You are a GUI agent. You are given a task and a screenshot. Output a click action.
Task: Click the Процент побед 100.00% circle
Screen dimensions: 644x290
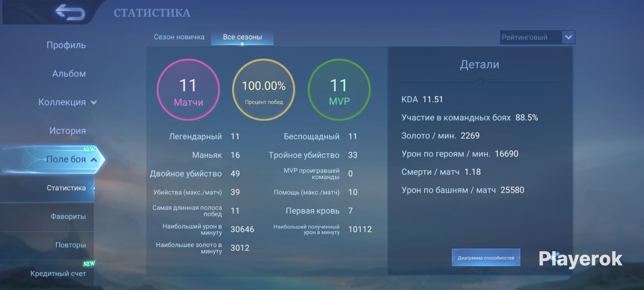[x=264, y=90]
